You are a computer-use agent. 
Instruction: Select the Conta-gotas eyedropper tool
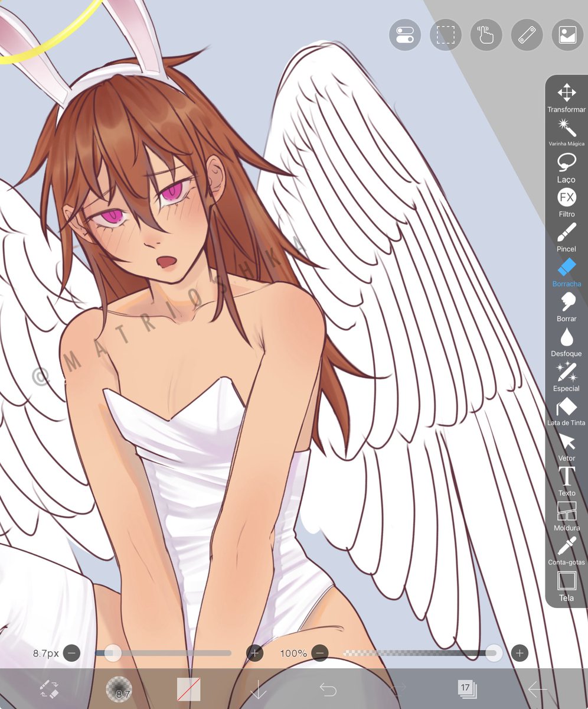567,551
